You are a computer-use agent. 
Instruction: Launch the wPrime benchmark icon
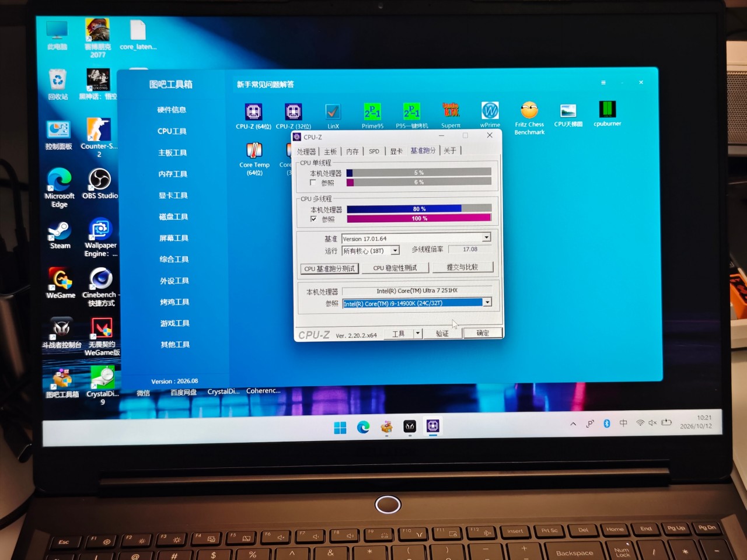coord(490,114)
